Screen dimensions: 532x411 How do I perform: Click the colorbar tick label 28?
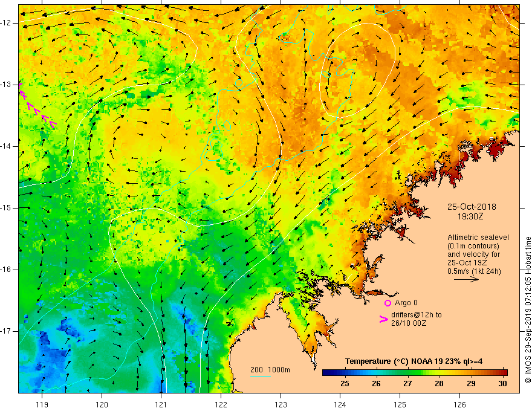[x=440, y=384]
